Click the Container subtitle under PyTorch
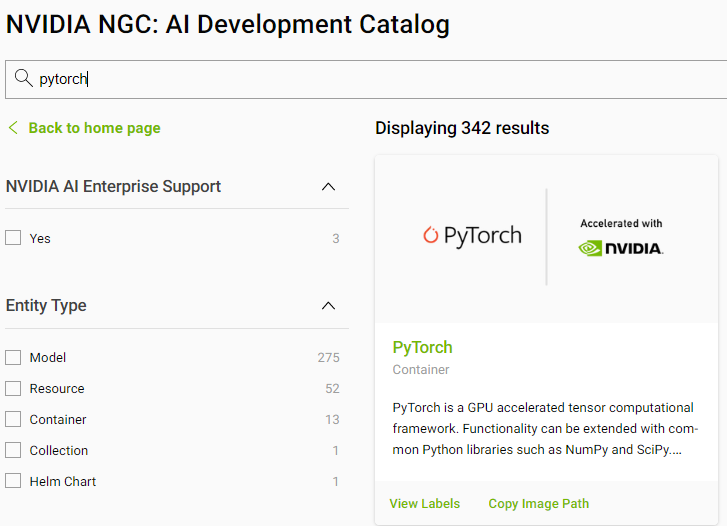This screenshot has width=727, height=526. point(421,370)
